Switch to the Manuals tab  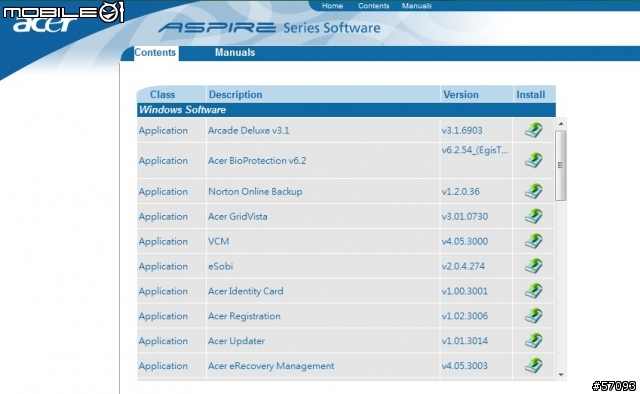(x=235, y=53)
